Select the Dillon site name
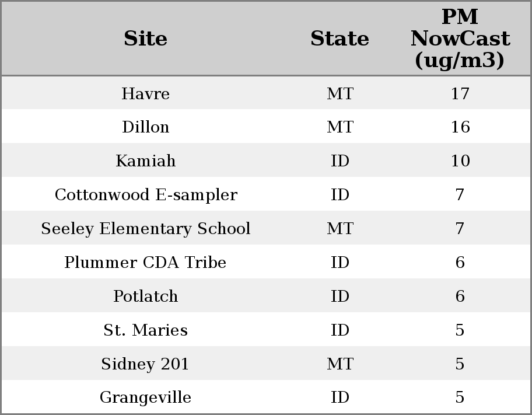The image size is (532, 415). (145, 127)
